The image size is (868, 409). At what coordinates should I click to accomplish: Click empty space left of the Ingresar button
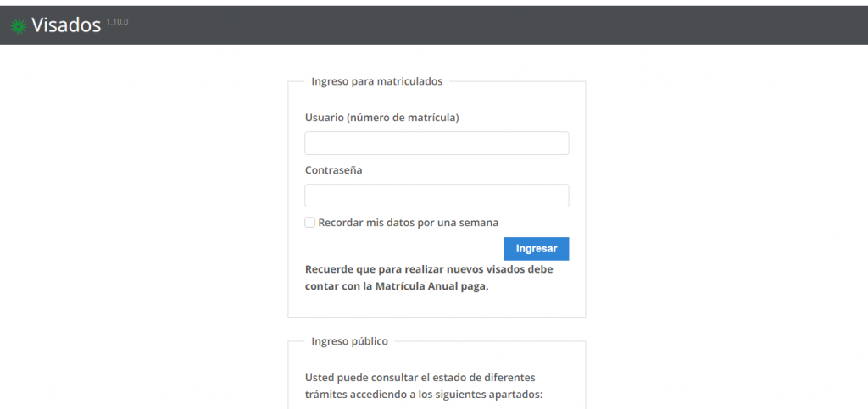pos(398,249)
